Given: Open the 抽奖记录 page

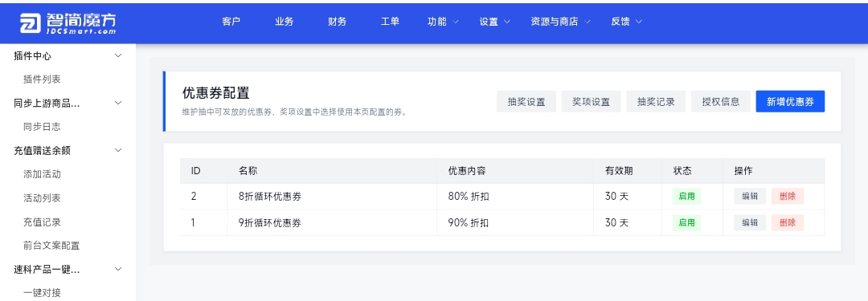Looking at the screenshot, I should coord(656,101).
